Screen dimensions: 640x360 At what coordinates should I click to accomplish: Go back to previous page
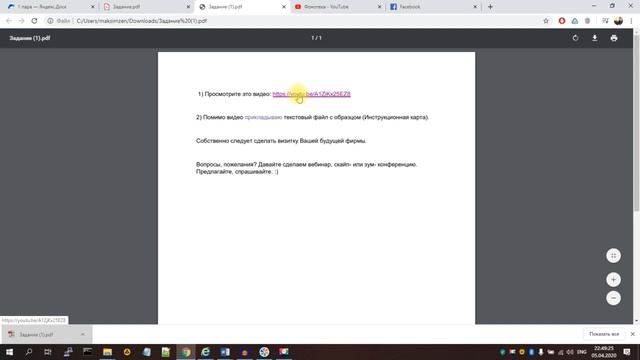point(9,21)
